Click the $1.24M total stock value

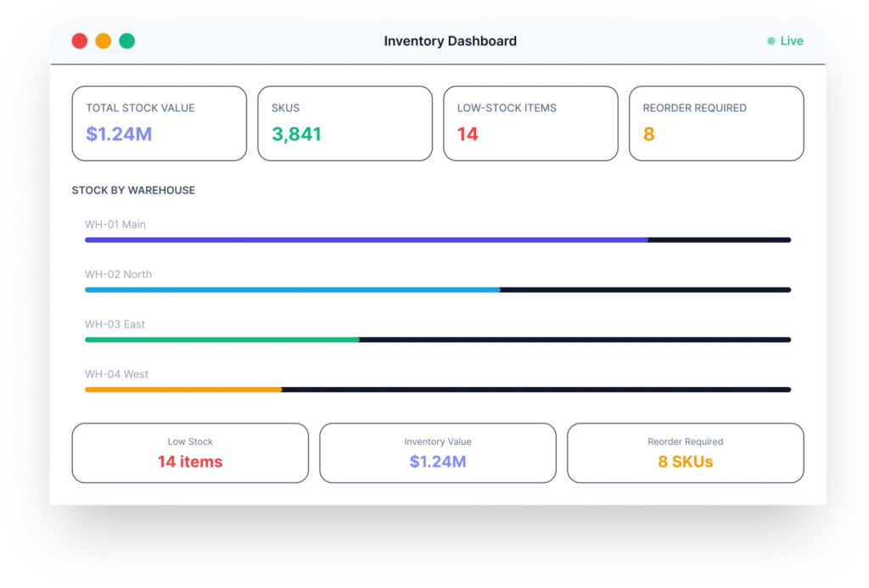pyautogui.click(x=119, y=134)
